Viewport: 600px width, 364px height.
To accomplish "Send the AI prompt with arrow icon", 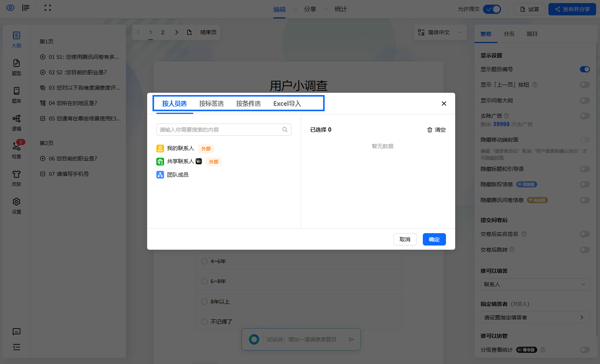I will [351, 339].
